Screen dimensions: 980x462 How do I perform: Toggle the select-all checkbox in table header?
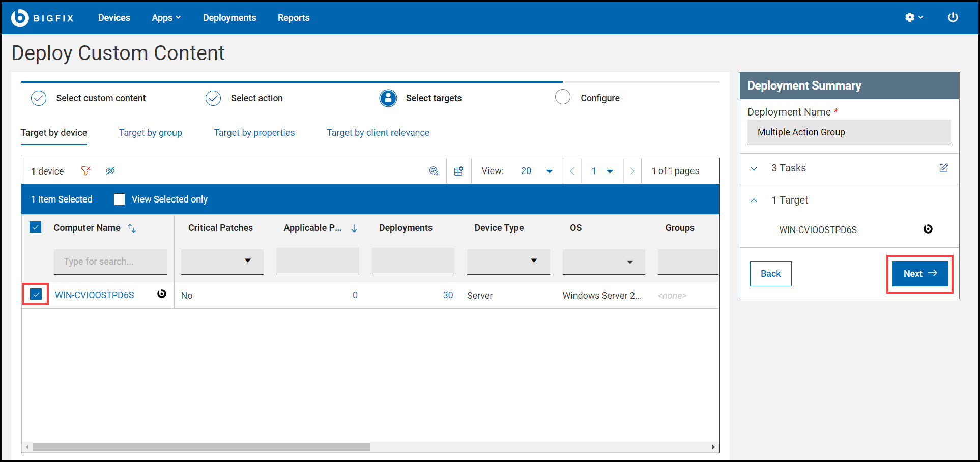(x=35, y=227)
